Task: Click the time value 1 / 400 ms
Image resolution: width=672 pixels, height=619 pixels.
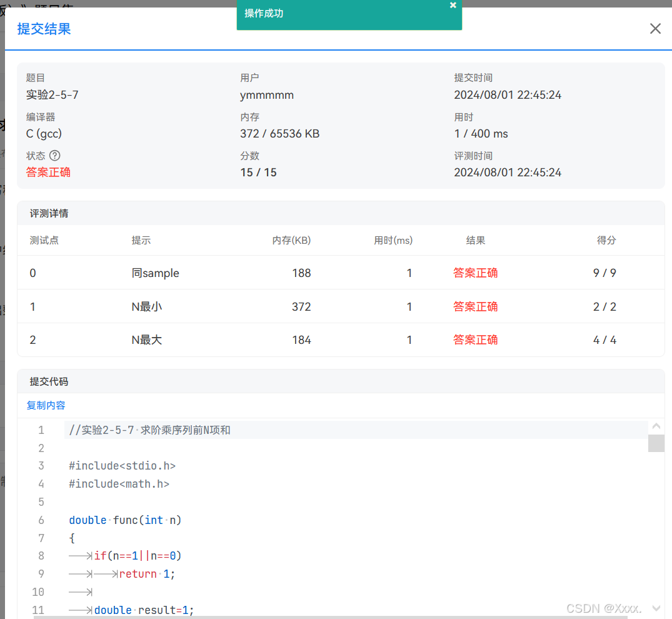Action: [481, 134]
